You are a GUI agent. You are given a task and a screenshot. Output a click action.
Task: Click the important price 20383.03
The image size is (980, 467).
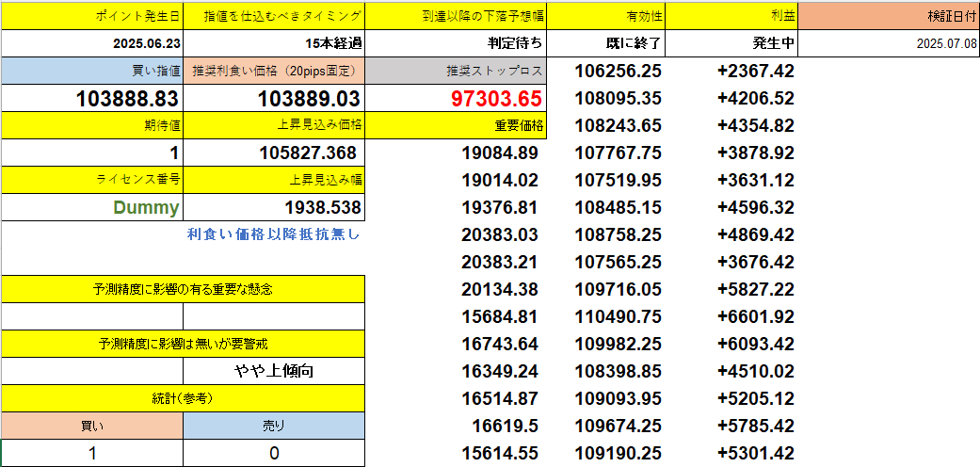[500, 234]
